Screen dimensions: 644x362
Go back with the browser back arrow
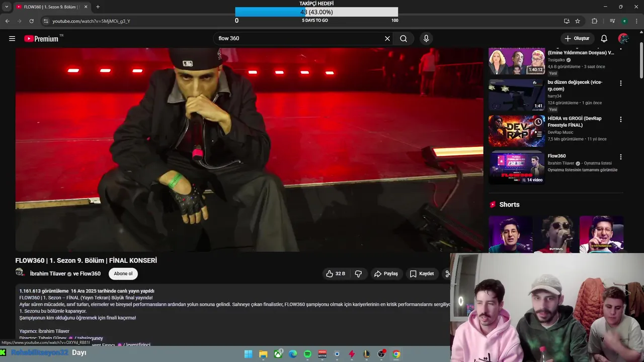[x=7, y=21]
